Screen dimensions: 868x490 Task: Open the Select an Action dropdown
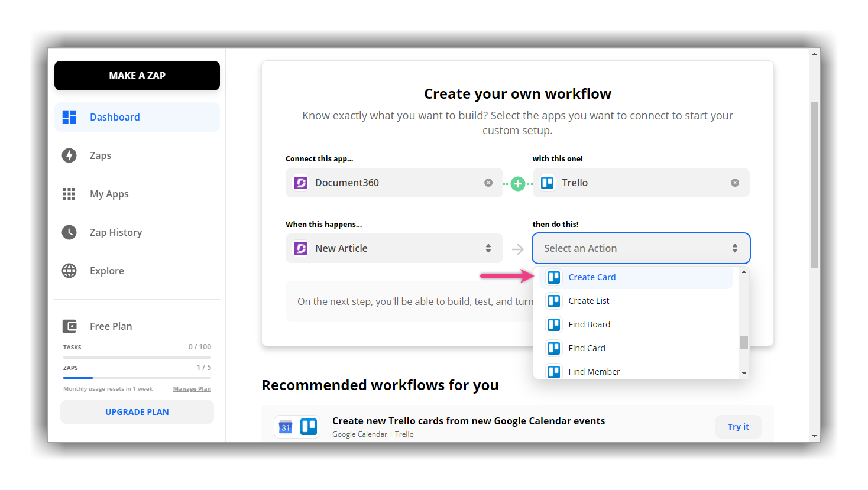pos(641,248)
